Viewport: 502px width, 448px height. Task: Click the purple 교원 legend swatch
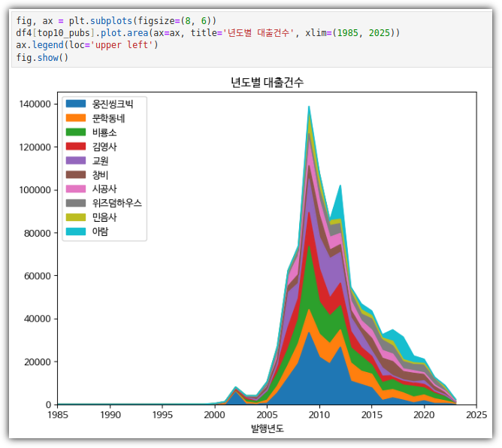[x=76, y=160]
